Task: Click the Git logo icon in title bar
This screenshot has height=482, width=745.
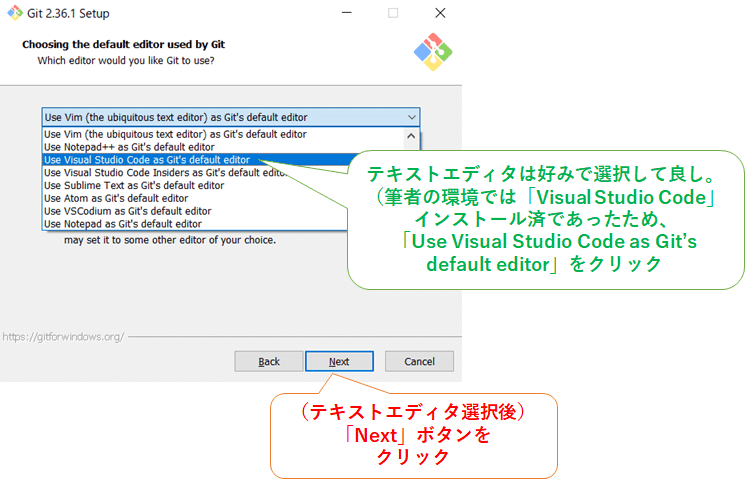Action: tap(15, 13)
